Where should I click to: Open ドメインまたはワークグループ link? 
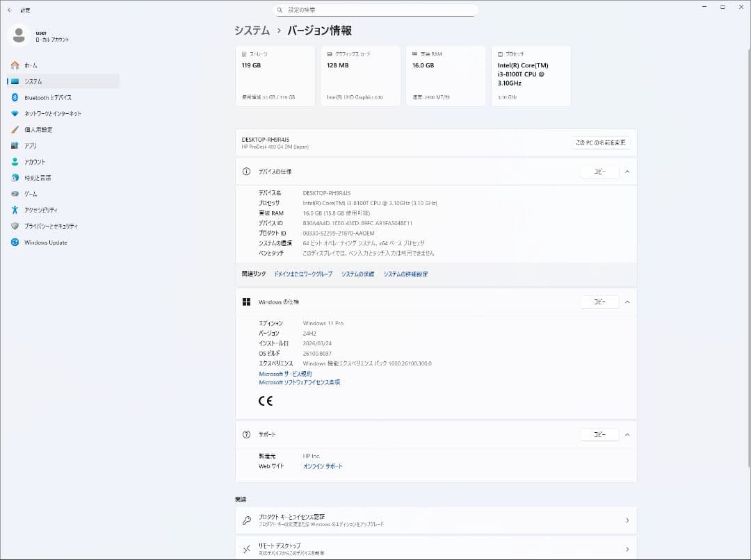click(x=303, y=274)
